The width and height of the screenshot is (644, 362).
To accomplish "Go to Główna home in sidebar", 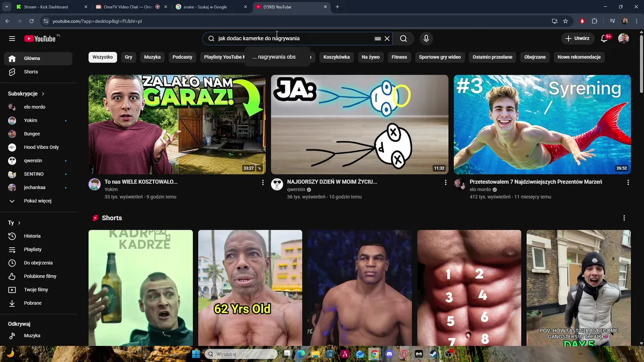I will [x=38, y=58].
